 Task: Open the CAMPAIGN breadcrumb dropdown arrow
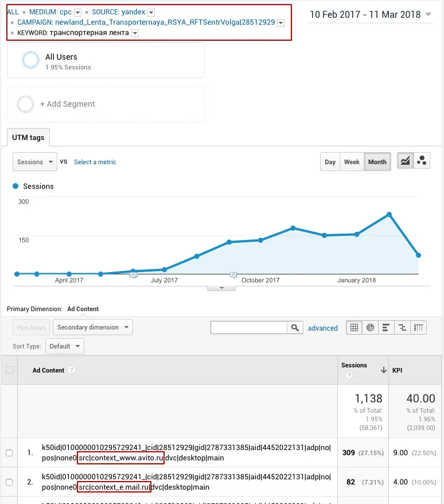[x=281, y=23]
